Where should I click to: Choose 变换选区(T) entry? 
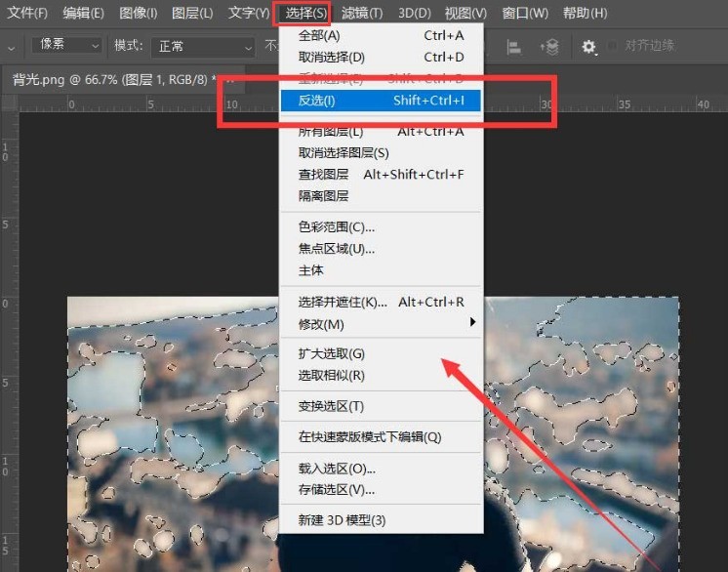[381, 406]
